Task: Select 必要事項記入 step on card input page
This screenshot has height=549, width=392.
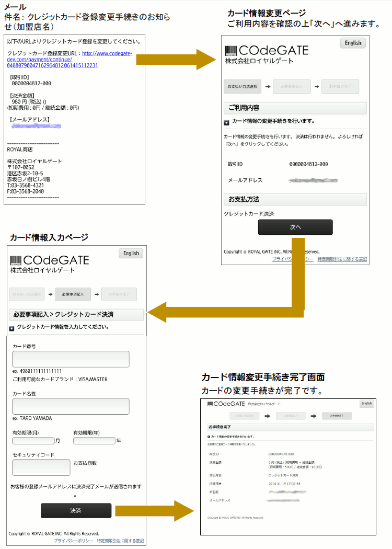Action: 73,294
